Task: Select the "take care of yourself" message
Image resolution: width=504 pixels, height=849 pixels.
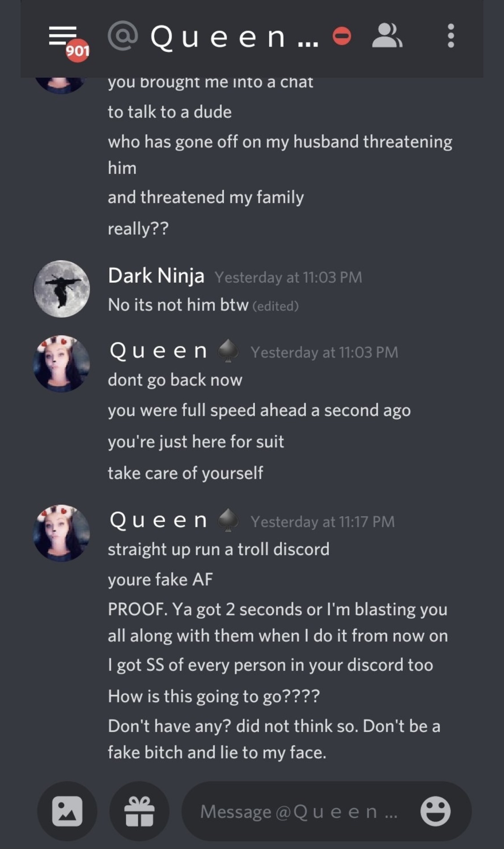Action: tap(185, 473)
